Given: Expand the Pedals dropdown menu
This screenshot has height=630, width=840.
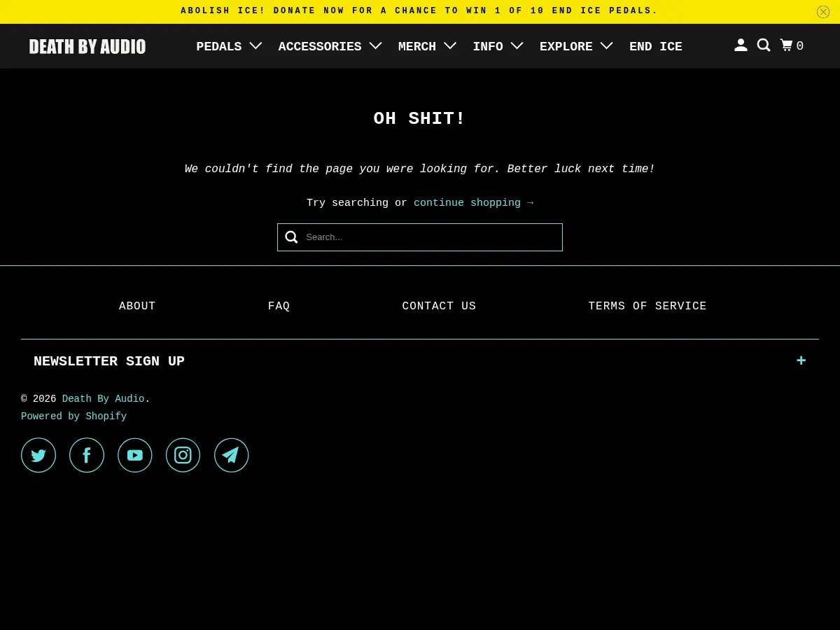Looking at the screenshot, I should click(x=229, y=46).
